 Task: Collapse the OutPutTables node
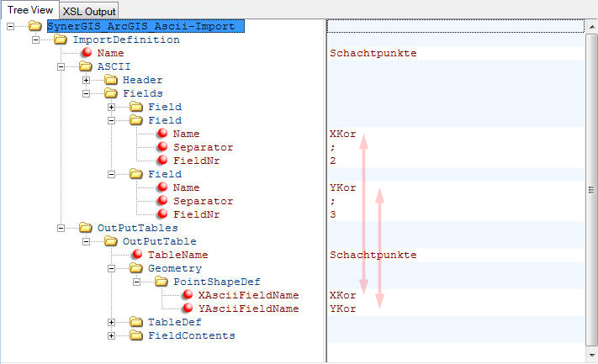[61, 228]
